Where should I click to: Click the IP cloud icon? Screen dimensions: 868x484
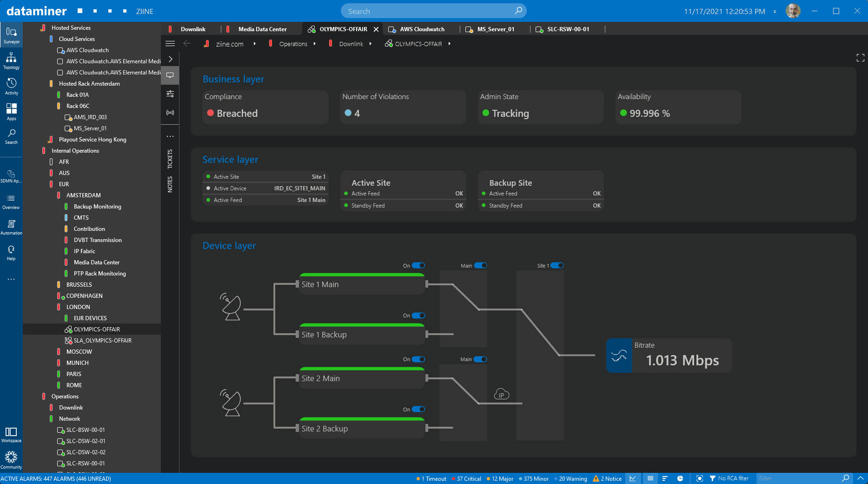(502, 394)
